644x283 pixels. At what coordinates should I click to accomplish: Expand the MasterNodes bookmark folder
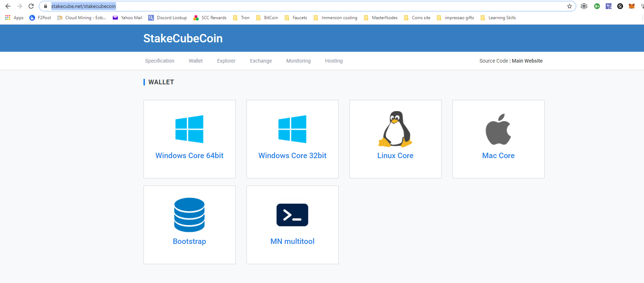[x=381, y=18]
